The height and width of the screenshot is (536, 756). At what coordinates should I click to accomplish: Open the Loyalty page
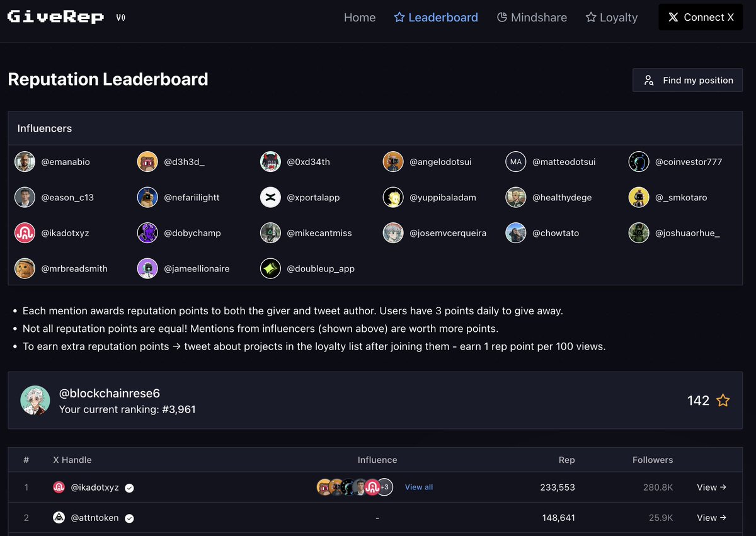612,18
